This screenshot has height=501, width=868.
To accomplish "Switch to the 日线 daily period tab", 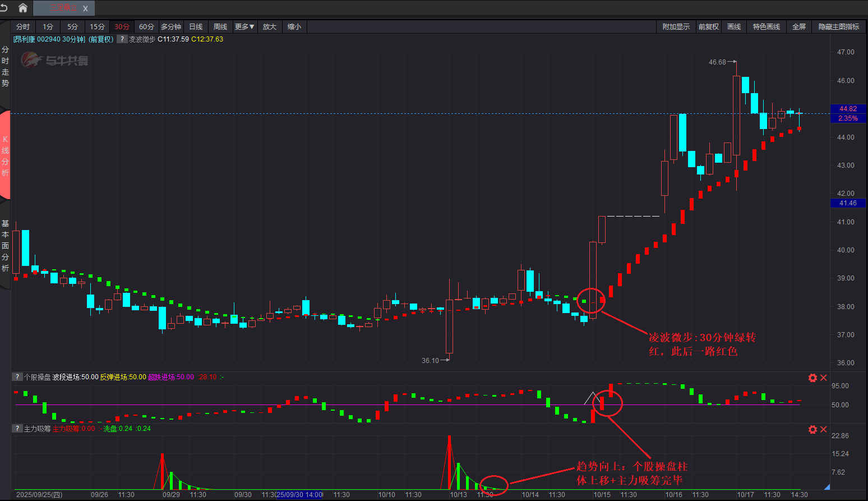I will point(196,27).
